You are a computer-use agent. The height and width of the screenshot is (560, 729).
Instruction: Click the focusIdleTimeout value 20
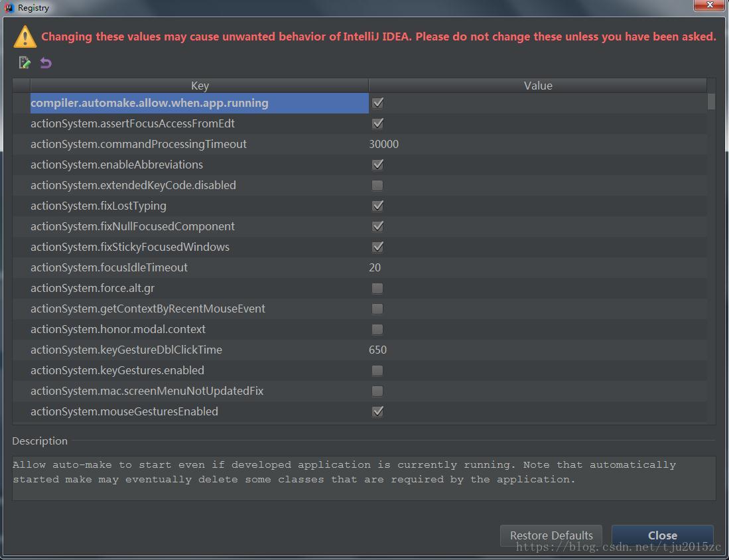375,267
